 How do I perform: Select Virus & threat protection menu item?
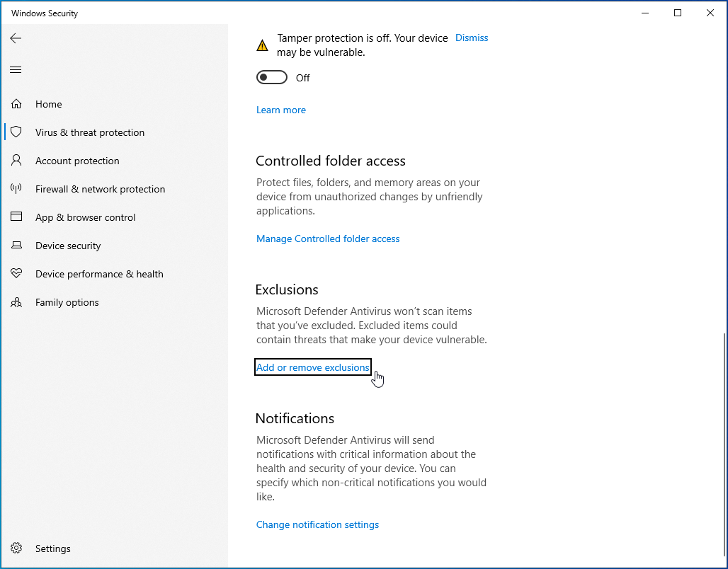pyautogui.click(x=90, y=132)
